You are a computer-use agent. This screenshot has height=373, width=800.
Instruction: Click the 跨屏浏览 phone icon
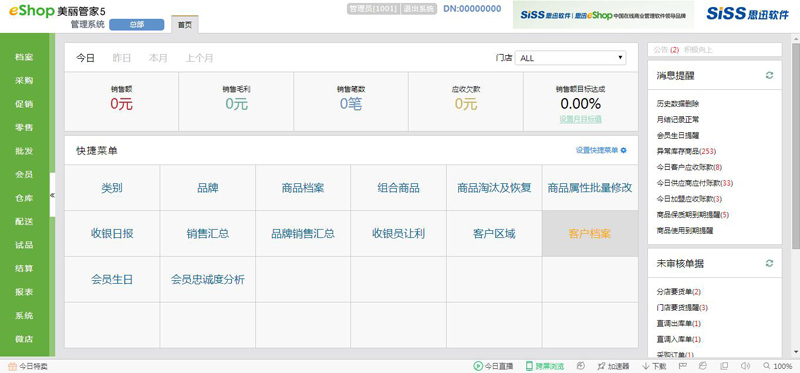[x=529, y=366]
